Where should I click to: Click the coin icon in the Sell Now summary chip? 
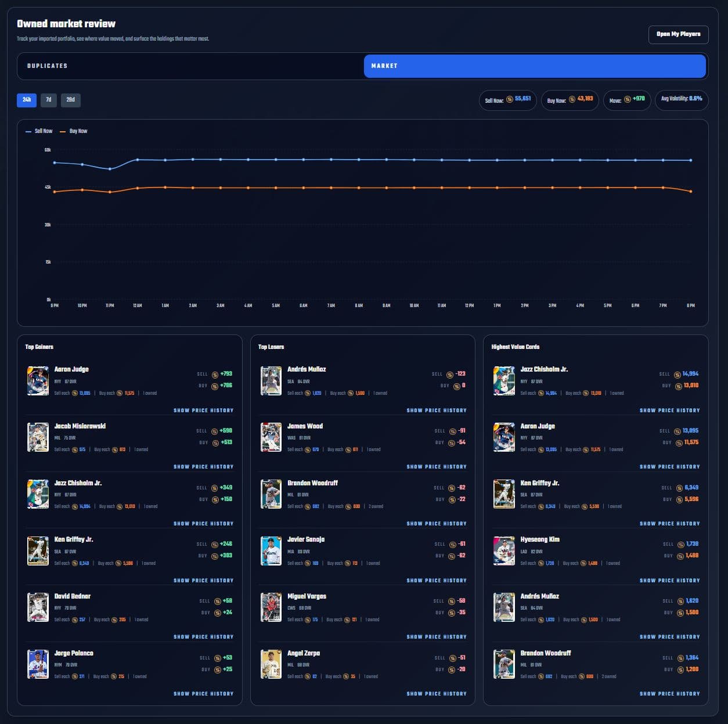click(509, 100)
